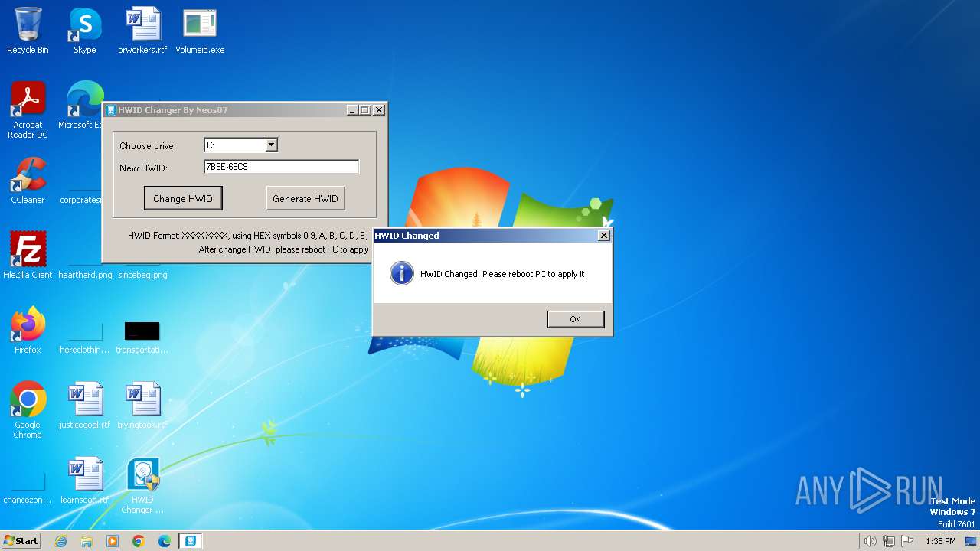Select tryingtook.rtf document
This screenshot has height=551, width=980.
pyautogui.click(x=142, y=405)
